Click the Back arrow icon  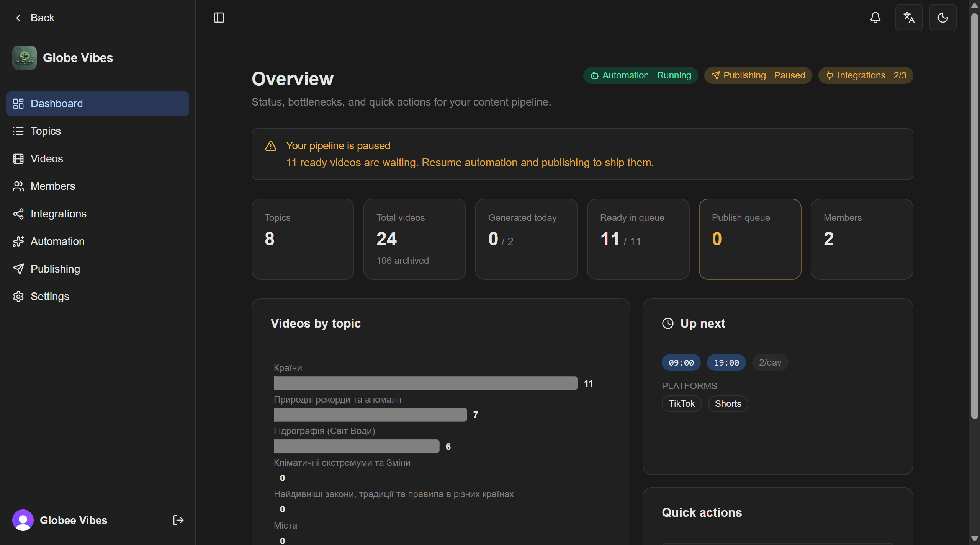coord(18,18)
